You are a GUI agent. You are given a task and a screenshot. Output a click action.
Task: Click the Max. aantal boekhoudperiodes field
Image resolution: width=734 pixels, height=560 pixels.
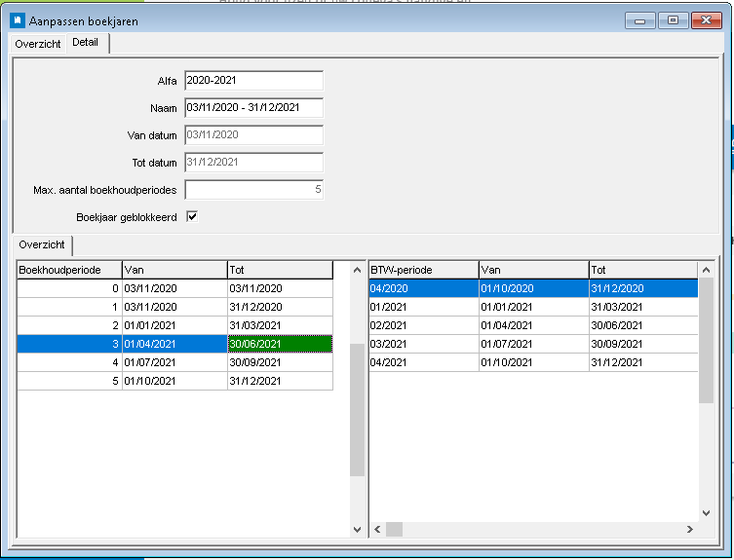click(x=252, y=189)
